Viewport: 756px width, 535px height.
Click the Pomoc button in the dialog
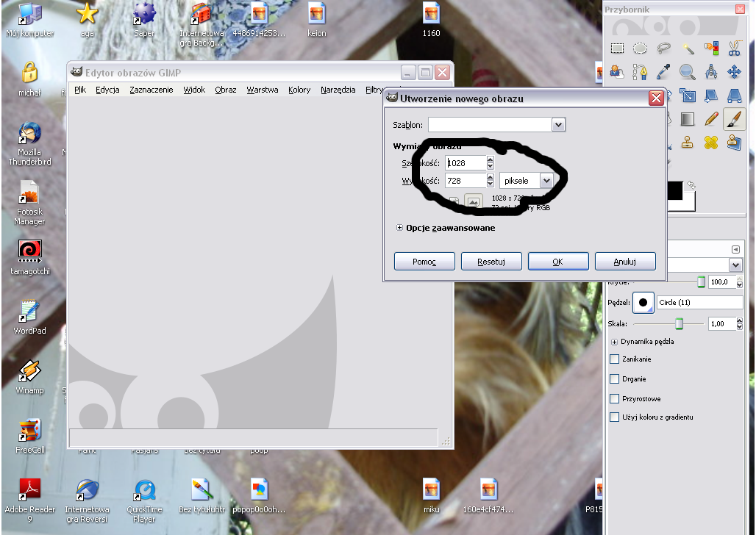(424, 261)
